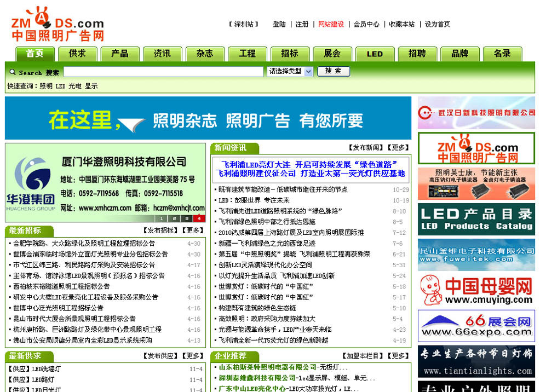Focus the search text input field
This screenshot has width=540, height=392.
point(164,72)
